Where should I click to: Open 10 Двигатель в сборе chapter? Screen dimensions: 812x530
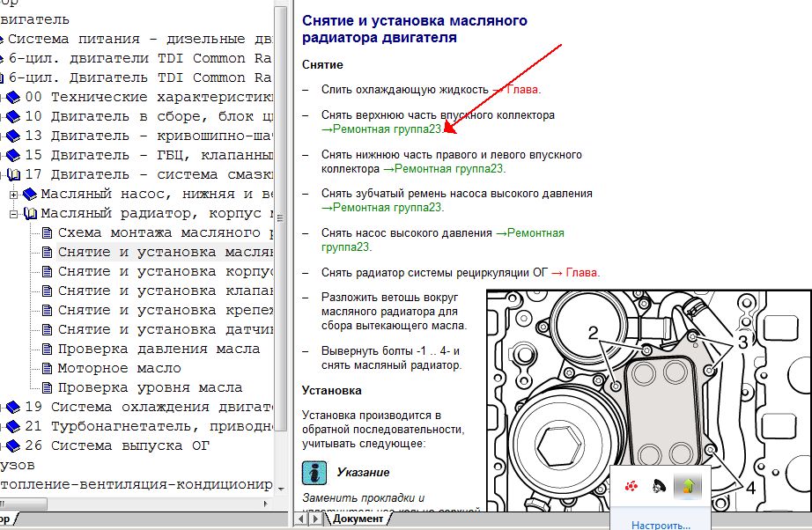pos(149,116)
